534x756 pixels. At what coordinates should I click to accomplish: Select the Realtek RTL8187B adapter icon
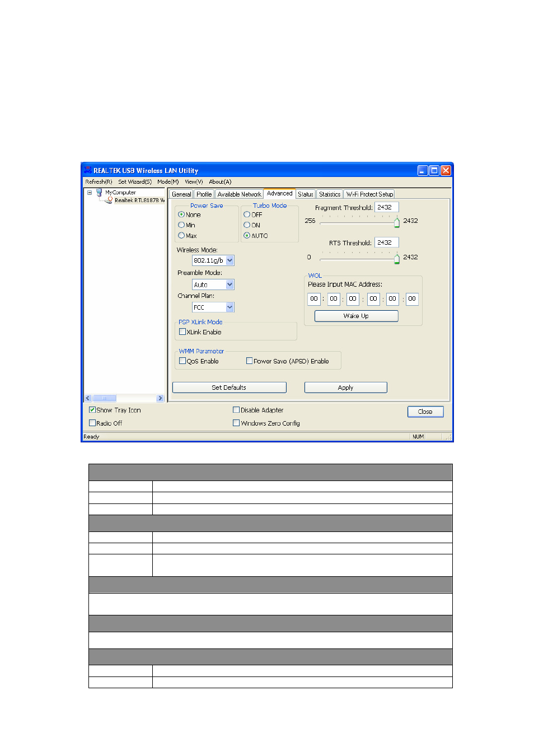(x=110, y=200)
